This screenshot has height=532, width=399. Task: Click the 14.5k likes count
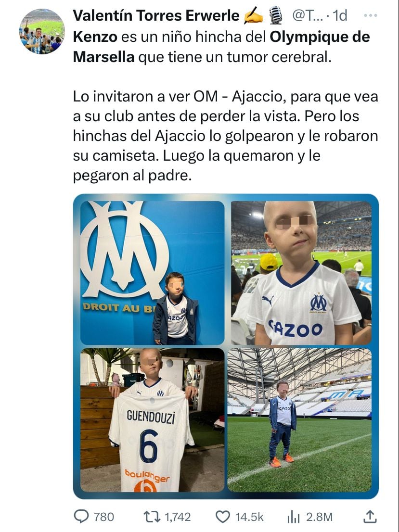(x=250, y=517)
